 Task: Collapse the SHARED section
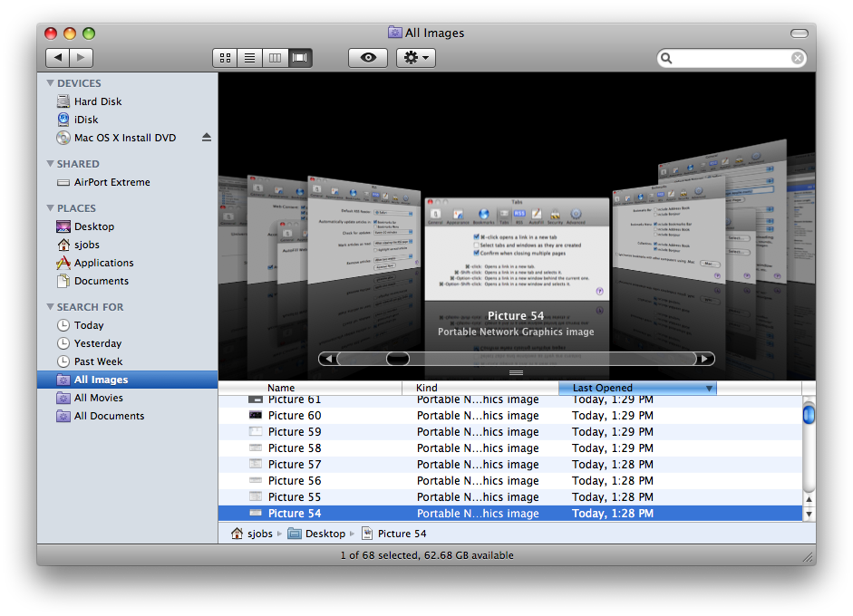50,164
